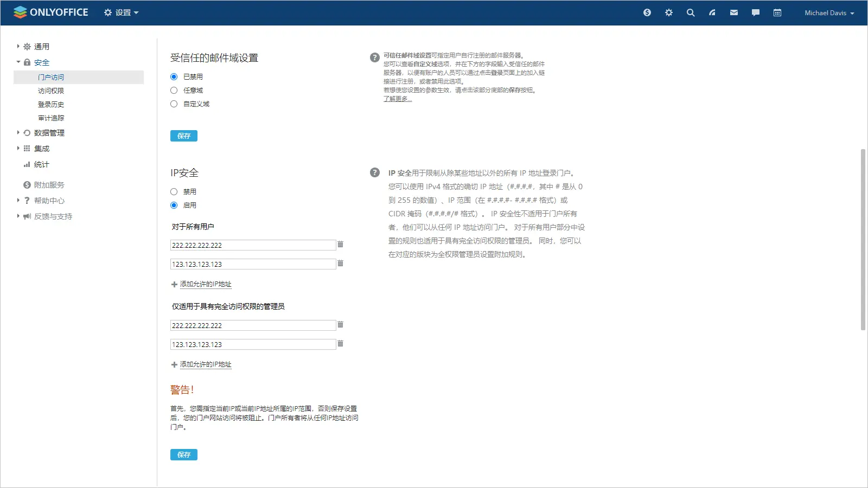Expand the 数据管理 tree section

click(18, 133)
